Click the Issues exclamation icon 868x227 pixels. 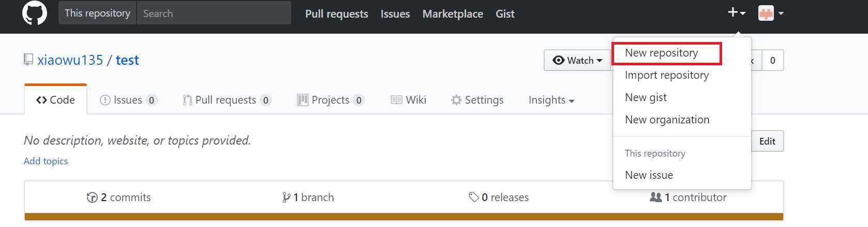(x=105, y=100)
